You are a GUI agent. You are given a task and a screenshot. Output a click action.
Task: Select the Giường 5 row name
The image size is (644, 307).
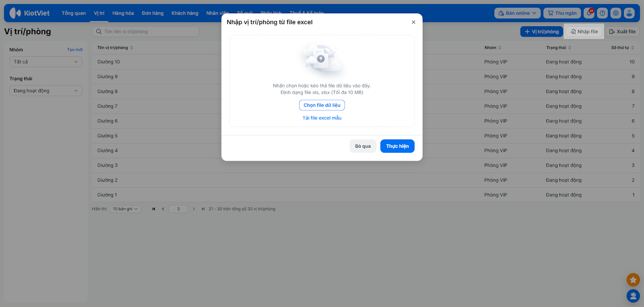click(x=107, y=136)
